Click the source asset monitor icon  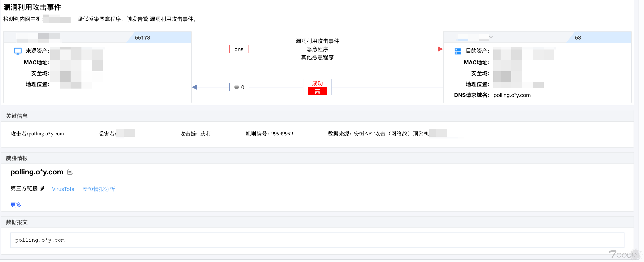[18, 51]
